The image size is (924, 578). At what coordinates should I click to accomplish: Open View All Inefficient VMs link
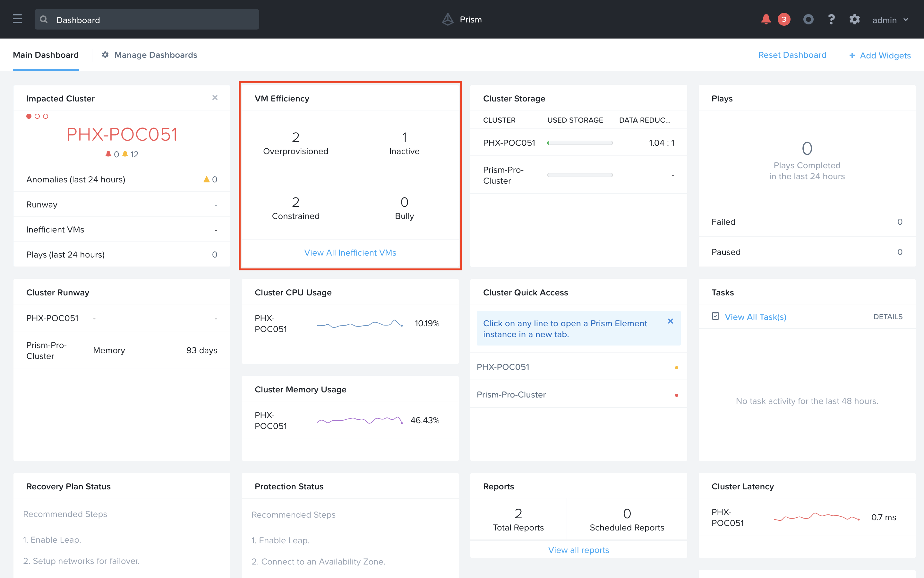pos(350,253)
